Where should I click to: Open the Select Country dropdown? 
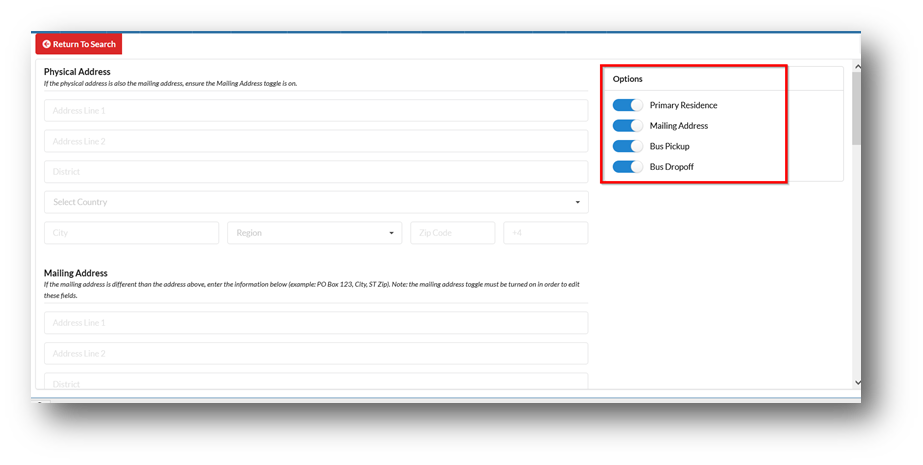[316, 202]
